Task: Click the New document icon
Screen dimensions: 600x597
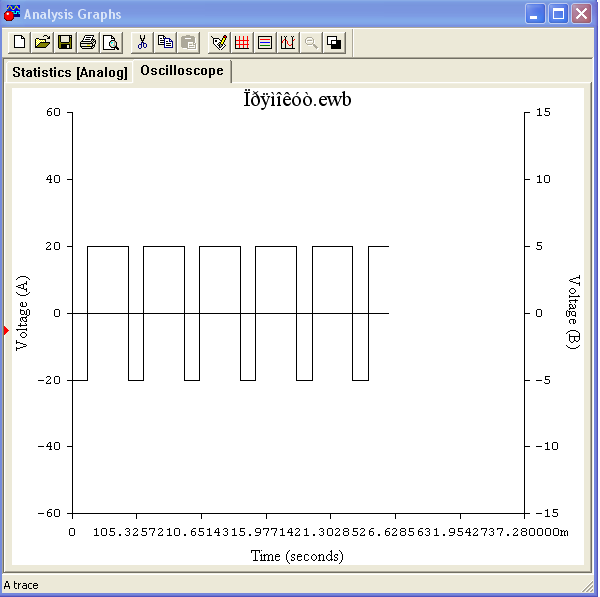Action: pos(20,42)
